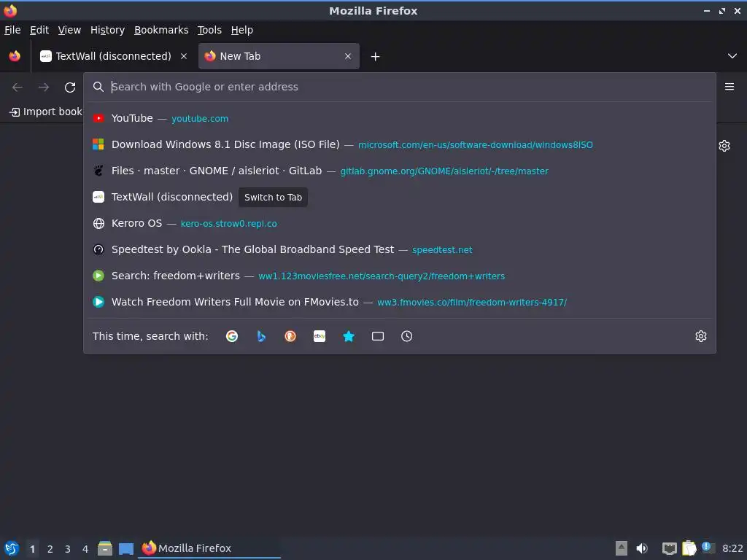Close the New Tab tab
Screen dimensions: 747x560
[x=348, y=56]
